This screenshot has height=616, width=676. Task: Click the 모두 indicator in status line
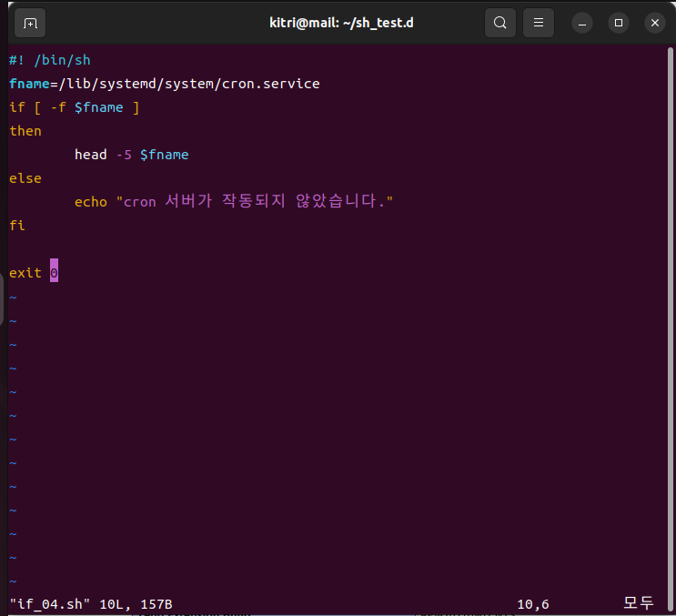pyautogui.click(x=639, y=602)
